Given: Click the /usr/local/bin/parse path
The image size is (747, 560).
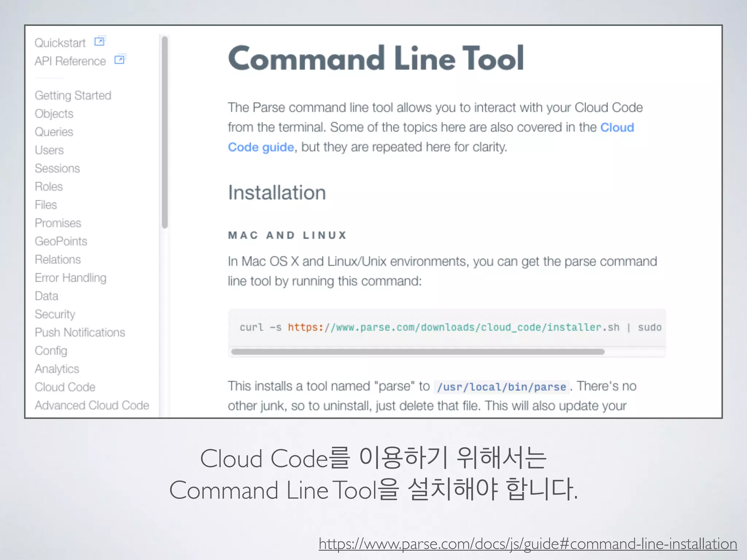Looking at the screenshot, I should coord(502,387).
